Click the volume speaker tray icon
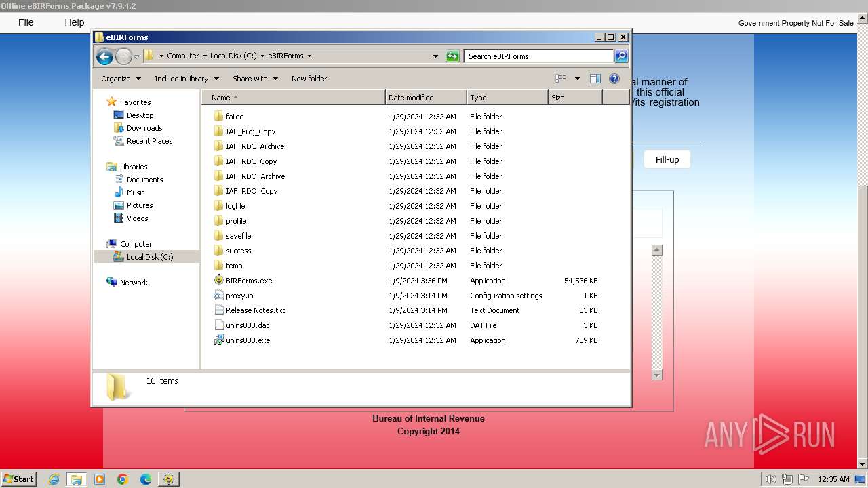The width and height of the screenshot is (868, 488). pos(771,479)
